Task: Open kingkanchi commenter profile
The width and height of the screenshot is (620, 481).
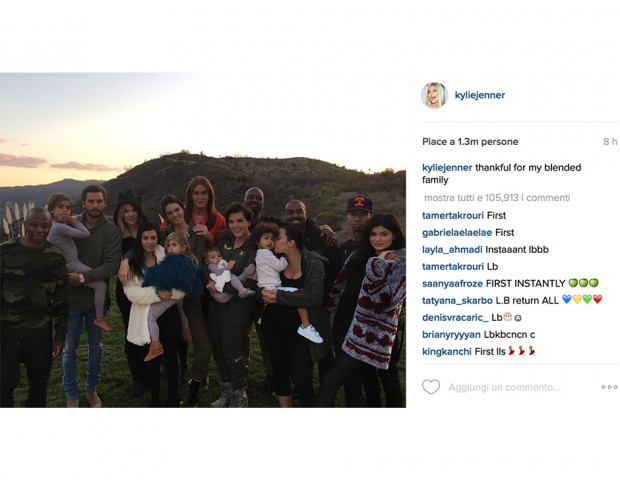Action: pos(447,352)
